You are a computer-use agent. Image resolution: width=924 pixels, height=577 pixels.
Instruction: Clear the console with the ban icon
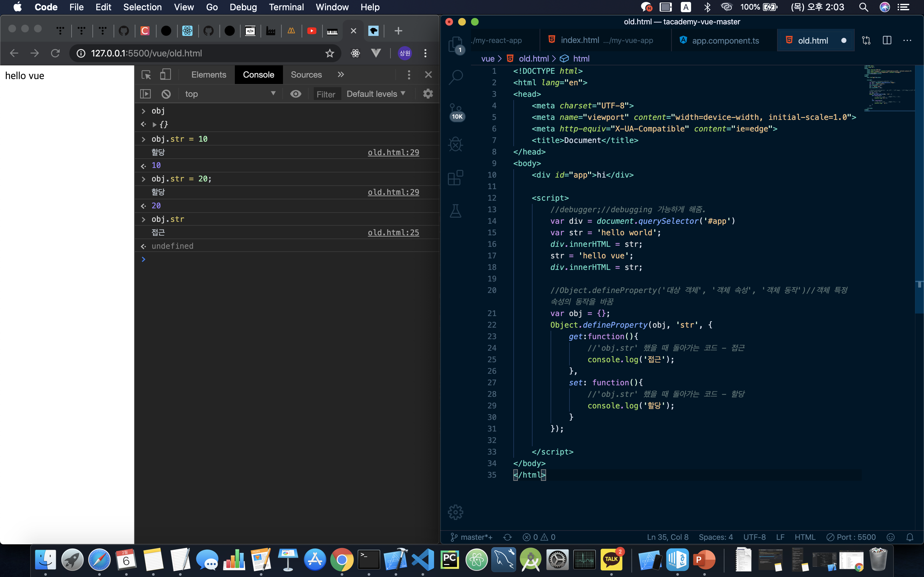pos(166,94)
